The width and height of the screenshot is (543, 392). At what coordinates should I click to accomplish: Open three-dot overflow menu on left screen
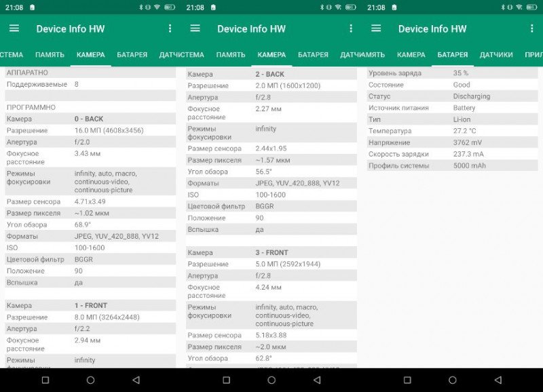(170, 28)
